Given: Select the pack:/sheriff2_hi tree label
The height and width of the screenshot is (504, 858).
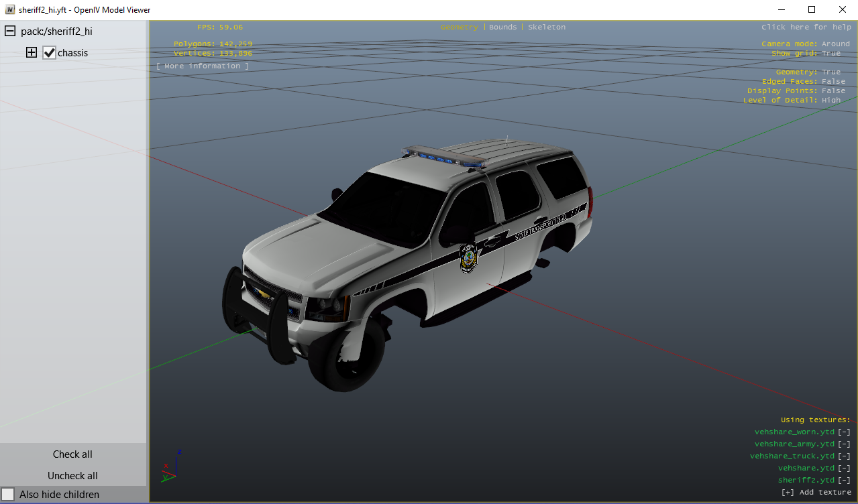Looking at the screenshot, I should pos(56,31).
